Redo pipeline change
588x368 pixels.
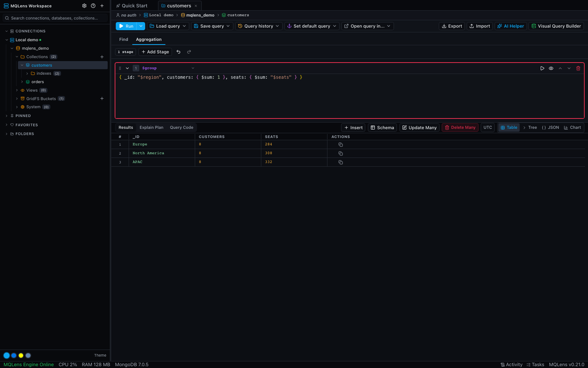coord(189,52)
